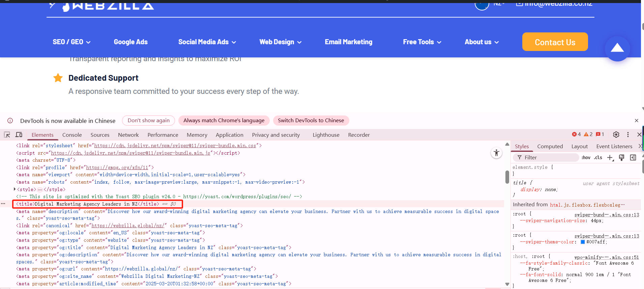Open the Web Design dropdown menu

(x=280, y=42)
